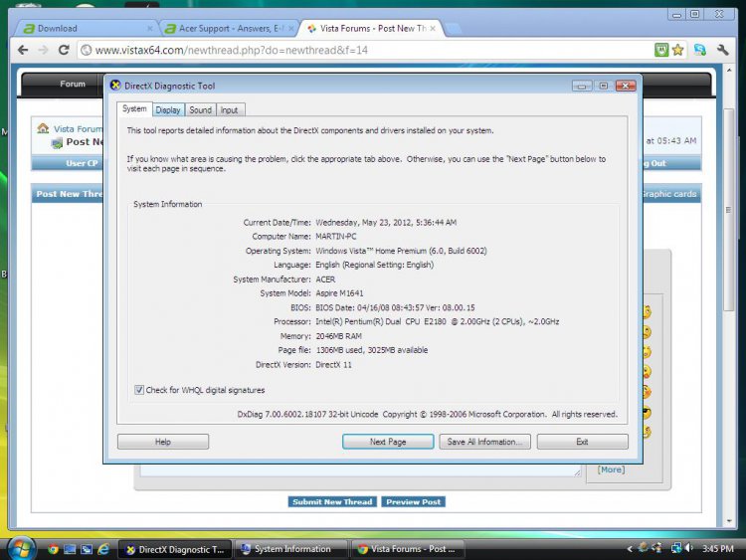Click Show Desktop quick launch icon
The height and width of the screenshot is (560, 746).
pos(70,549)
